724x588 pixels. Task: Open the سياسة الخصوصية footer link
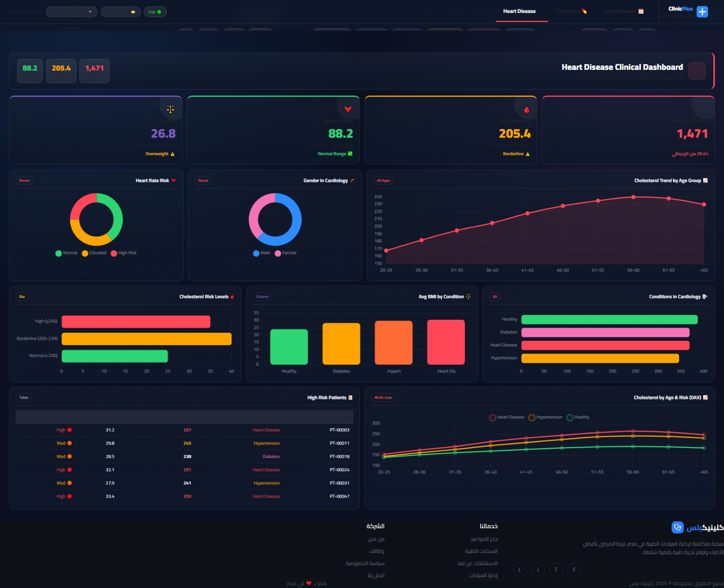pos(365,563)
